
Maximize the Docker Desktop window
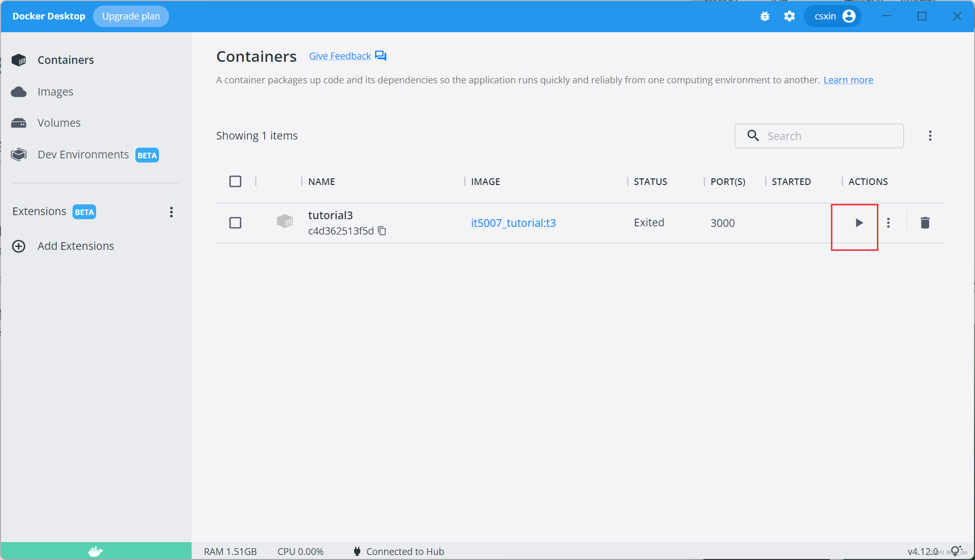[x=922, y=16]
